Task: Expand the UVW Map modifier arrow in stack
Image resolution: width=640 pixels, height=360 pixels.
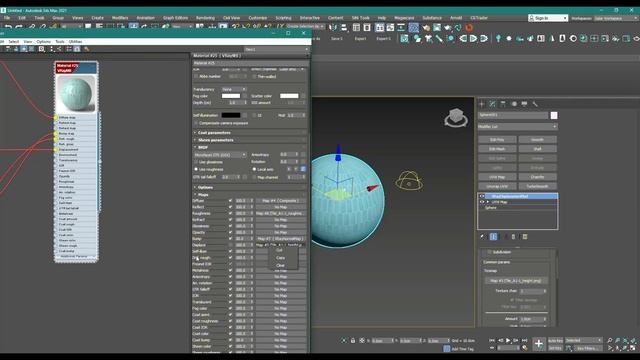Action: click(x=487, y=202)
